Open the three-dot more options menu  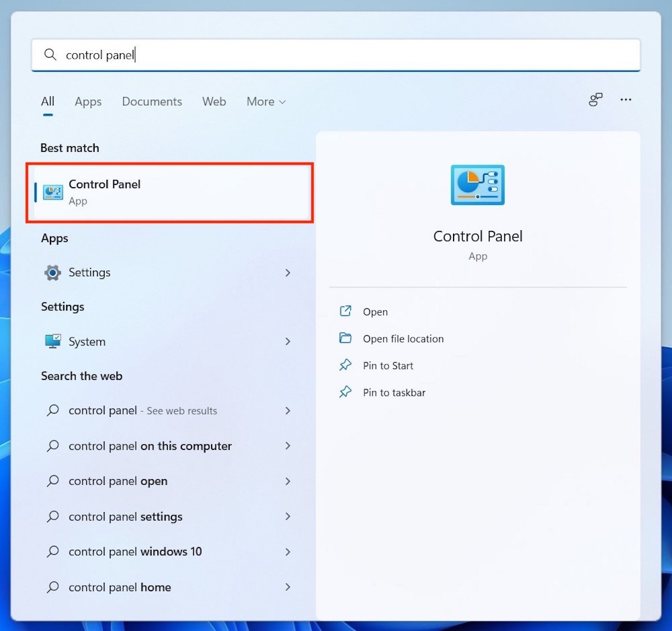tap(626, 100)
